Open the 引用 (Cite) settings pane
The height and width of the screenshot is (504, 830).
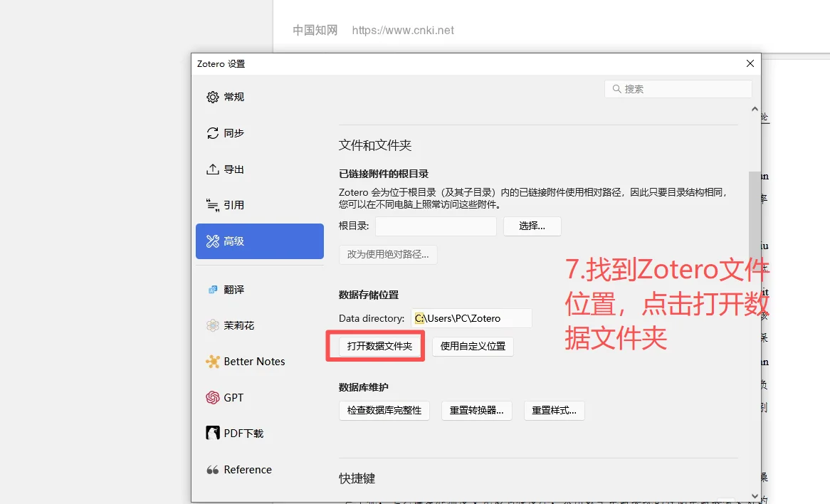click(235, 205)
